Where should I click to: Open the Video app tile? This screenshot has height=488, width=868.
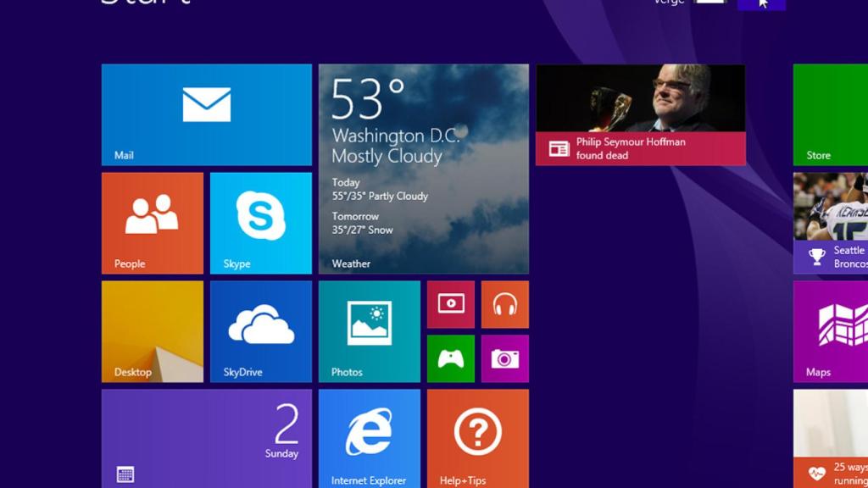[452, 303]
